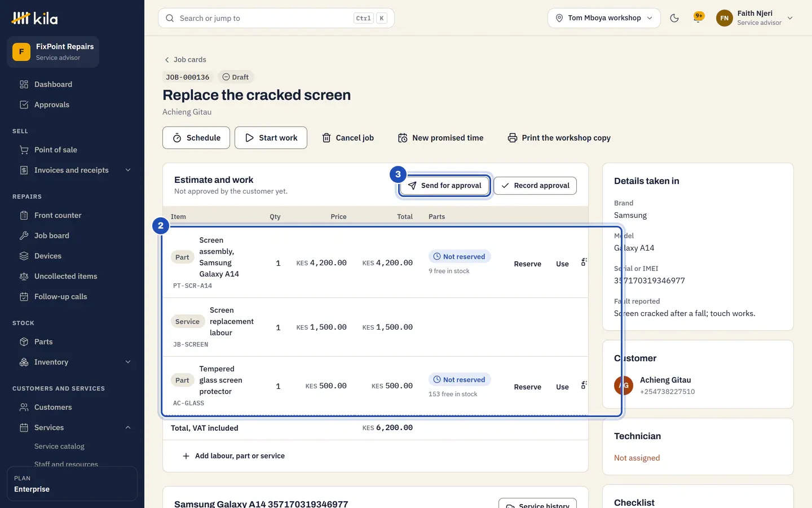Toggle dark mode moon icon
The image size is (812, 508).
click(x=674, y=18)
